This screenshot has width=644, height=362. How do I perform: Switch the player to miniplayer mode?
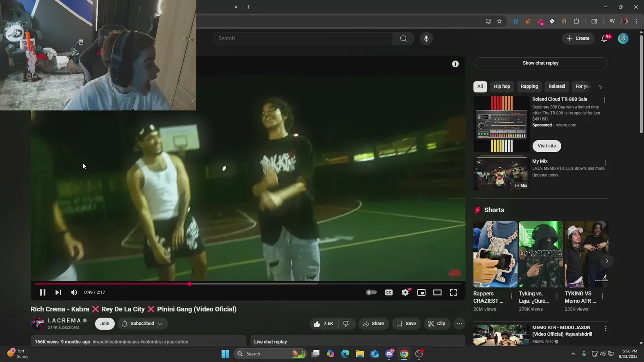(x=421, y=292)
